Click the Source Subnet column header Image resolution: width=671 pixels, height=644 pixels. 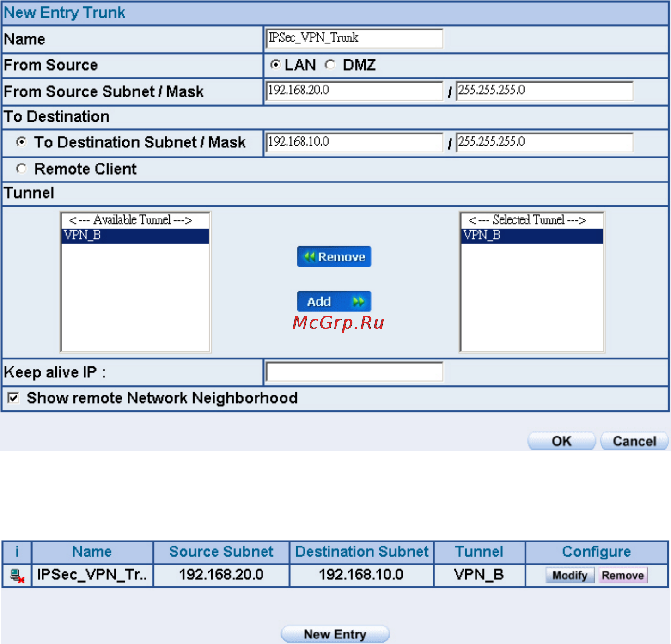click(x=221, y=552)
